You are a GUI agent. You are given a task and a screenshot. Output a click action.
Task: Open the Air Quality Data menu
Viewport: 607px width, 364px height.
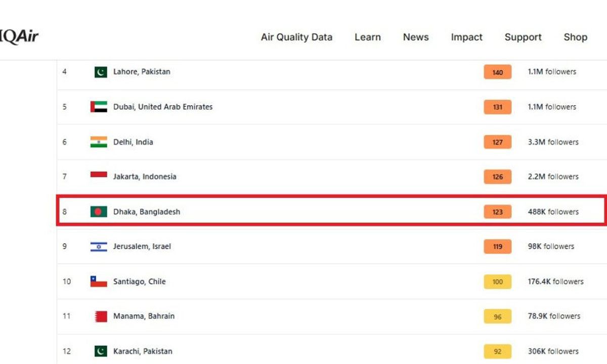(296, 37)
